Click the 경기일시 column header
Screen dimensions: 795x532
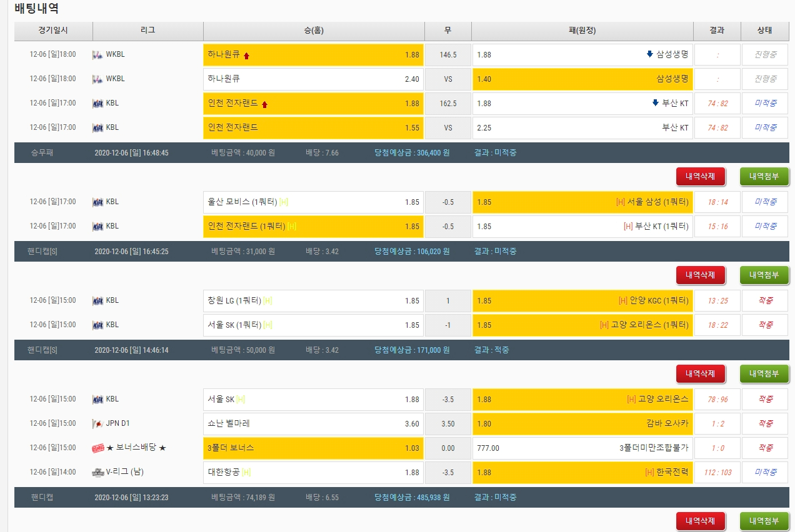pyautogui.click(x=53, y=31)
